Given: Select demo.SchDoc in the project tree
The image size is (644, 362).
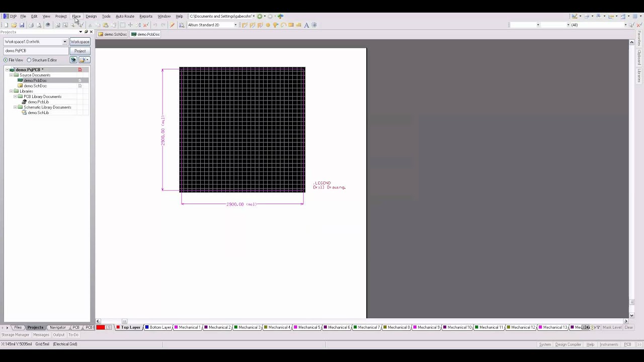Looking at the screenshot, I should click(35, 86).
